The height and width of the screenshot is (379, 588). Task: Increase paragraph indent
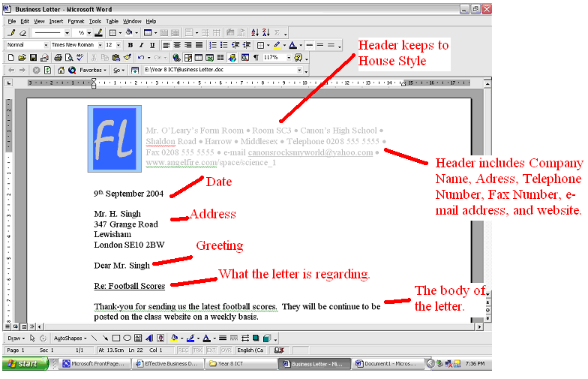point(246,45)
